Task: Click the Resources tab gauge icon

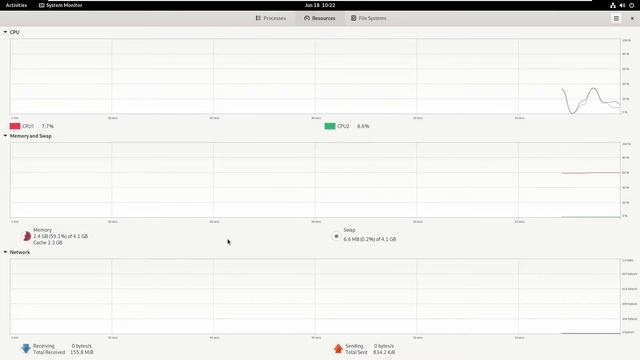Action: tap(307, 18)
